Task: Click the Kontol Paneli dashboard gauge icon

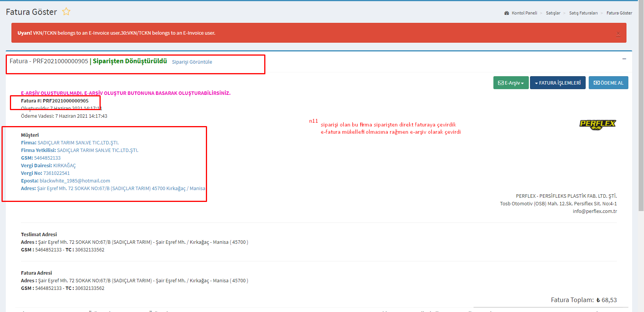Action: [506, 13]
